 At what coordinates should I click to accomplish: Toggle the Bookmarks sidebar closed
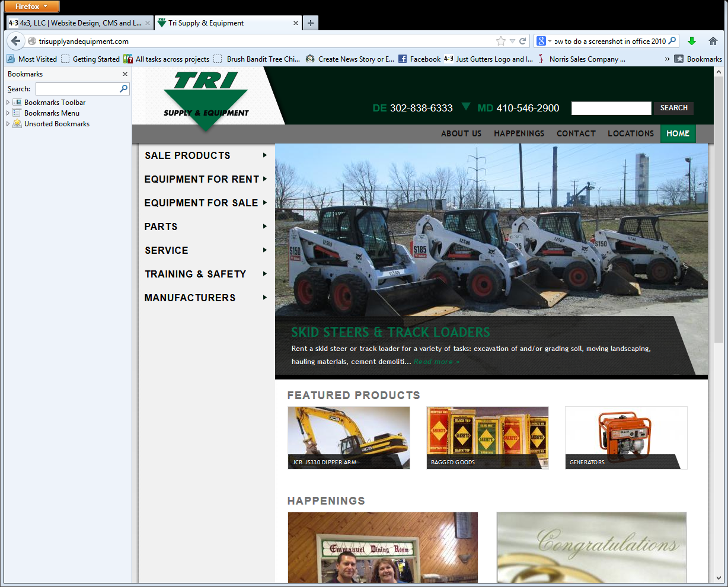click(x=124, y=74)
